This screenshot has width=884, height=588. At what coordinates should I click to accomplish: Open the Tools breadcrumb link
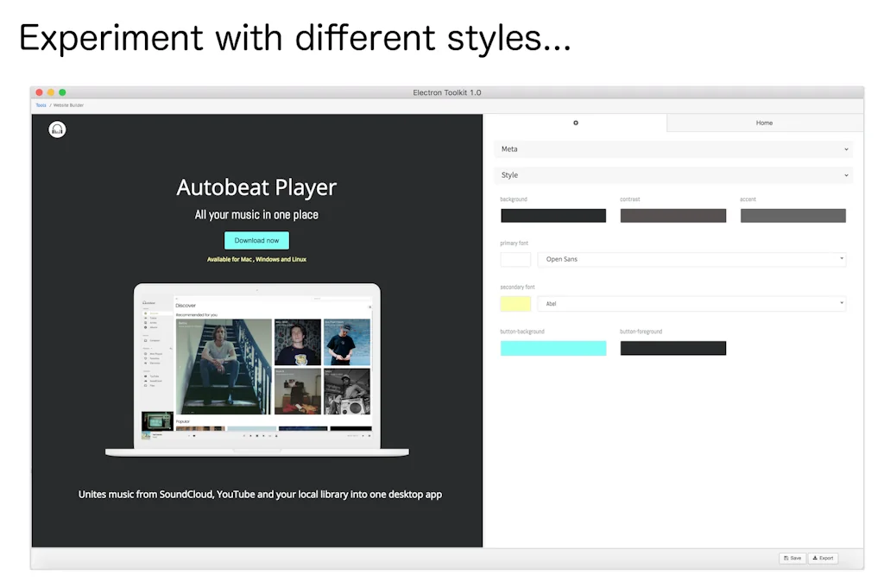tap(40, 104)
